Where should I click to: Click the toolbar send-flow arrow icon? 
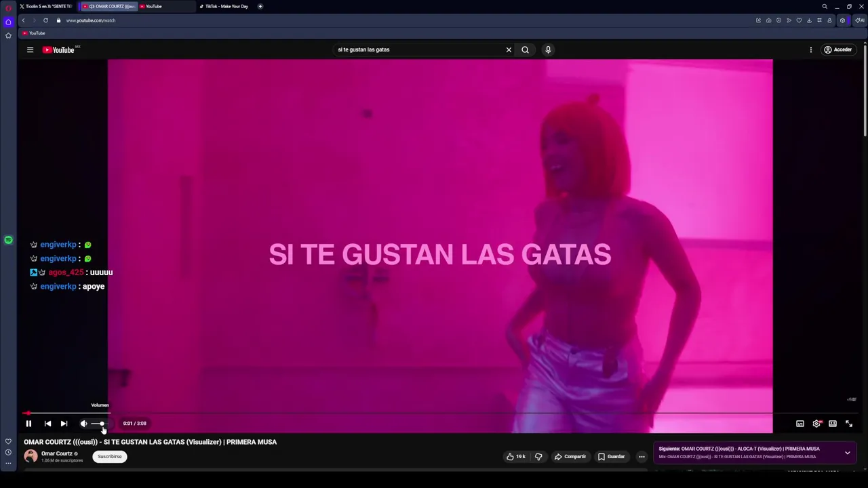[789, 20]
